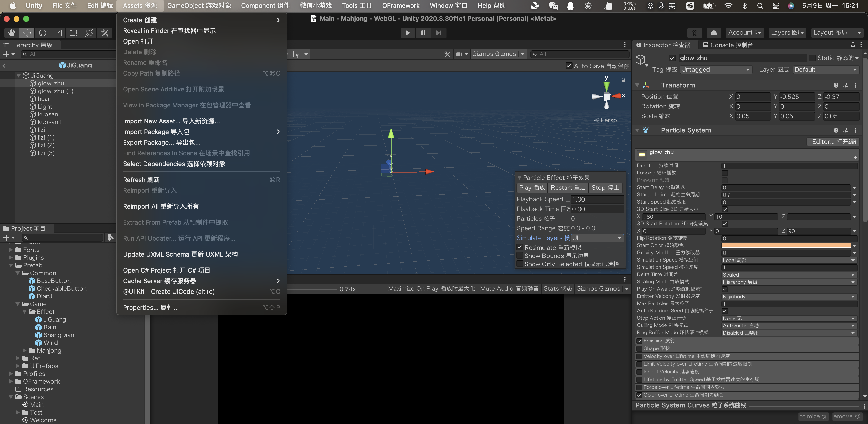Open Layout dropdown

[837, 33]
